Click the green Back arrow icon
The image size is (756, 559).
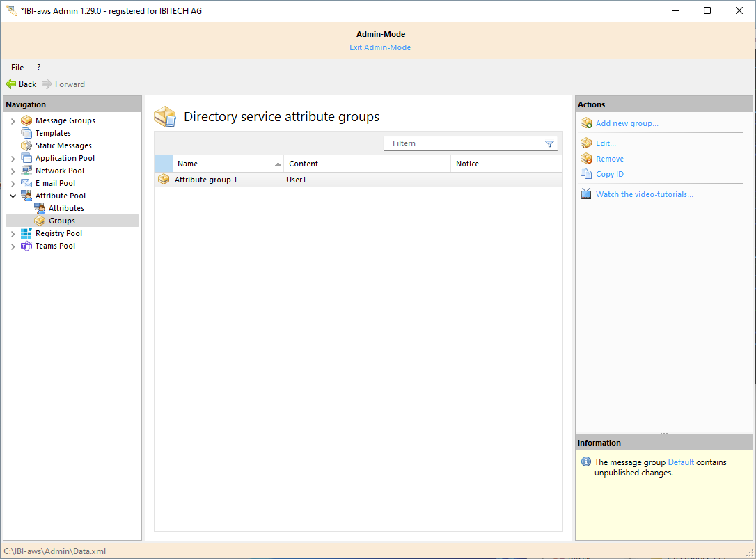(x=11, y=84)
